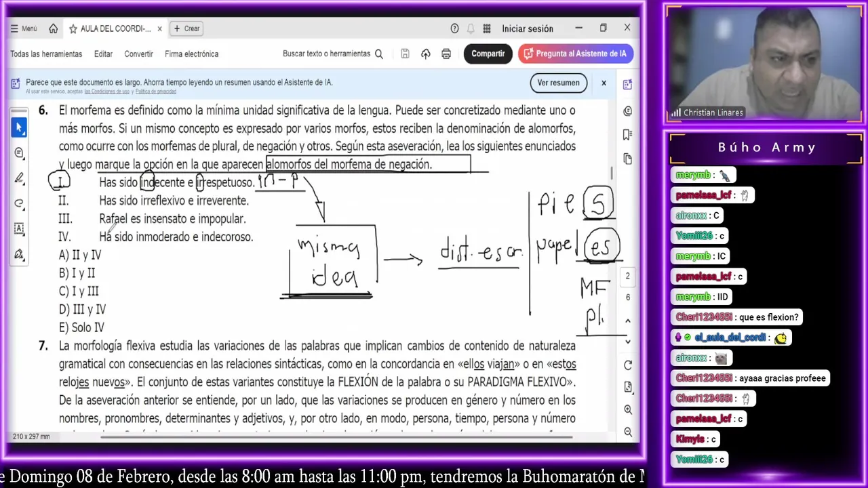Screen dimensions: 868x488
Task: Click the print icon
Action: tap(446, 54)
